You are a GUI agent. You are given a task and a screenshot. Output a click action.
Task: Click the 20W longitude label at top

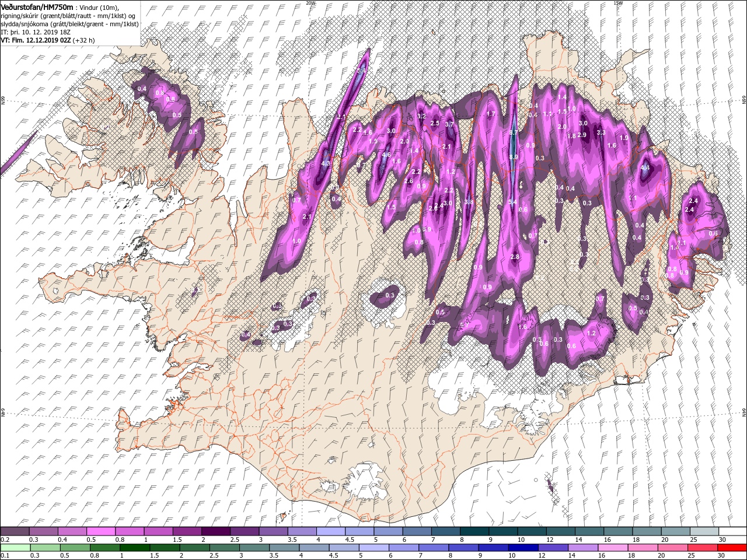[x=310, y=2]
